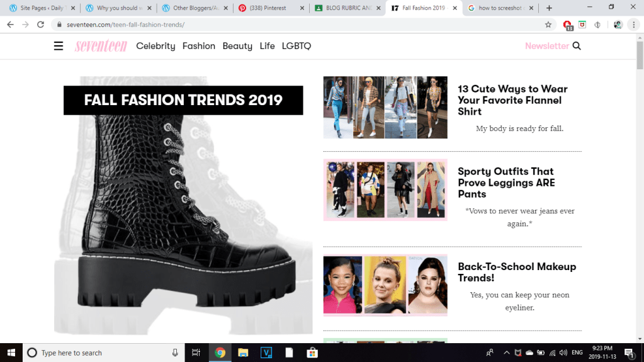Screen dimensions: 644x362
Task: Go to the Beauty section
Action: (x=237, y=46)
